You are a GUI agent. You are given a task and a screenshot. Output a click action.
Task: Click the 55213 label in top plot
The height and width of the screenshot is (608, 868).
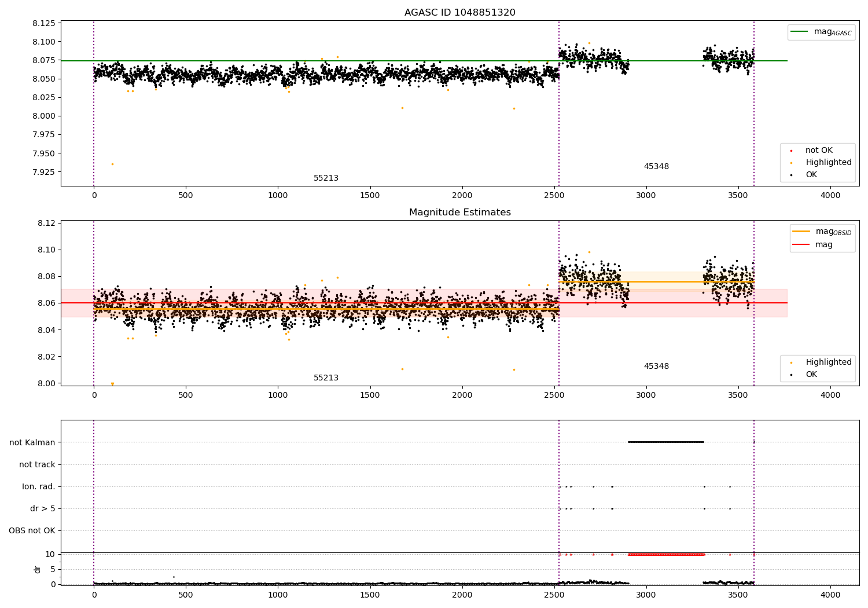point(326,178)
